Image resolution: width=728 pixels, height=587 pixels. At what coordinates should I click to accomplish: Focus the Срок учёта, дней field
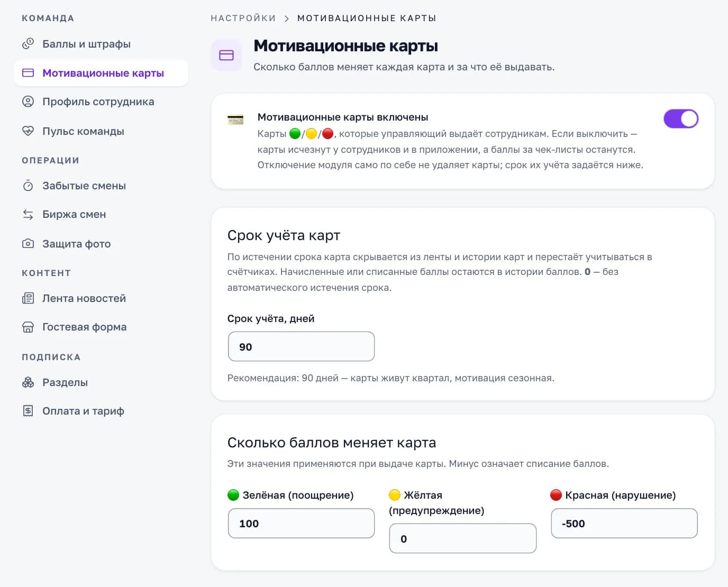301,346
